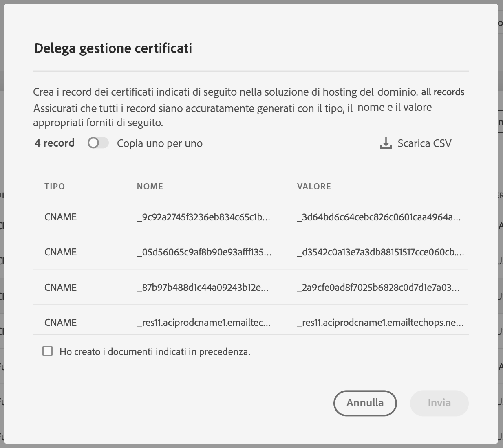Click record name _res11.aciprodcname1.emailtec

(x=204, y=323)
